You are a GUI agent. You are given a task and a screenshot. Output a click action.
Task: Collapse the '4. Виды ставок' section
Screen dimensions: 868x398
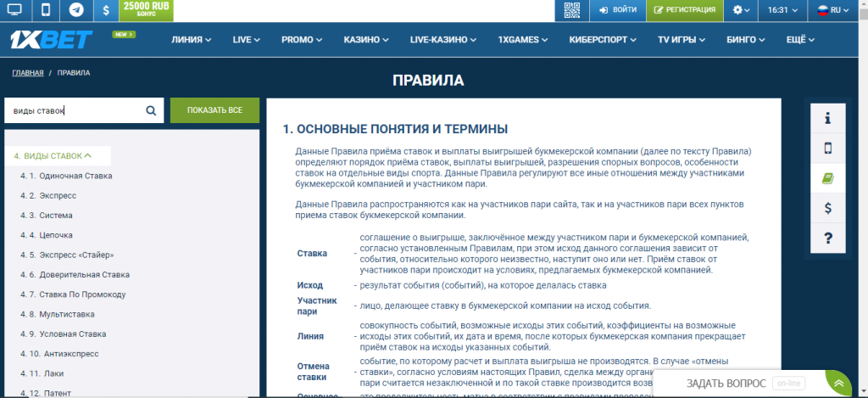pyautogui.click(x=53, y=156)
